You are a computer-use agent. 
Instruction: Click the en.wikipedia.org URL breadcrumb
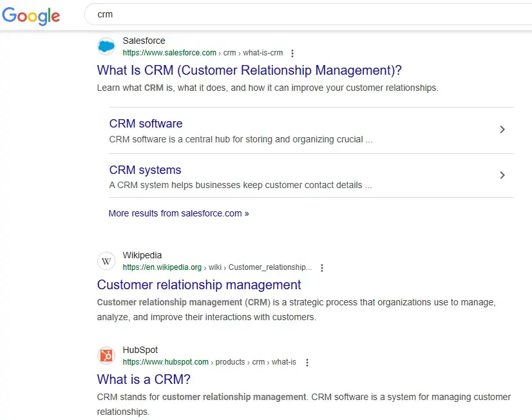162,267
